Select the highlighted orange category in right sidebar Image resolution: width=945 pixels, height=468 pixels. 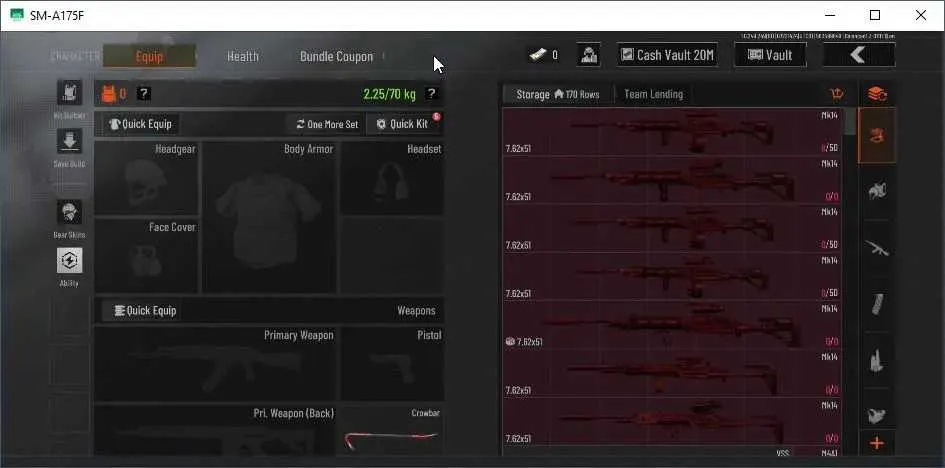pyautogui.click(x=877, y=136)
